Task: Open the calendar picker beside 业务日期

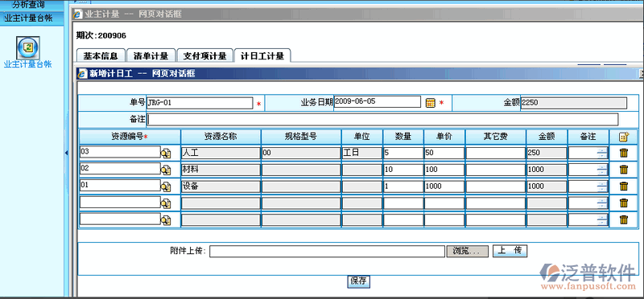Action: coord(430,103)
